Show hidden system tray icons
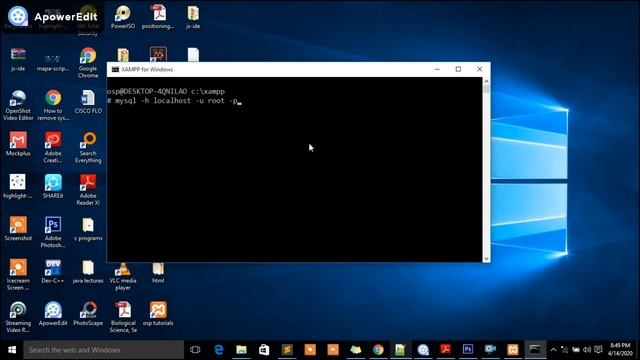This screenshot has height=360, width=640. pos(553,350)
